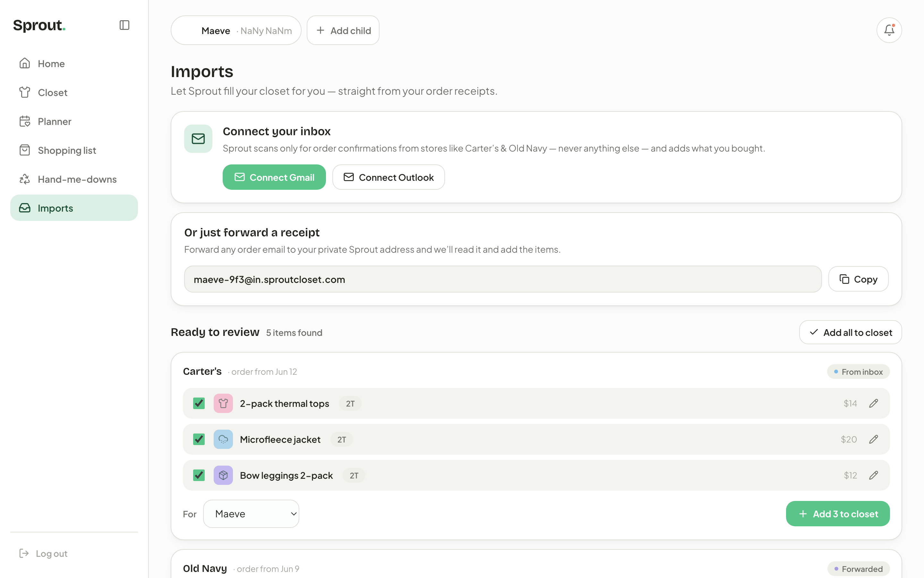Uncheck Microfleece jacket checkbox
Screen dimensions: 924x578
tap(199, 439)
